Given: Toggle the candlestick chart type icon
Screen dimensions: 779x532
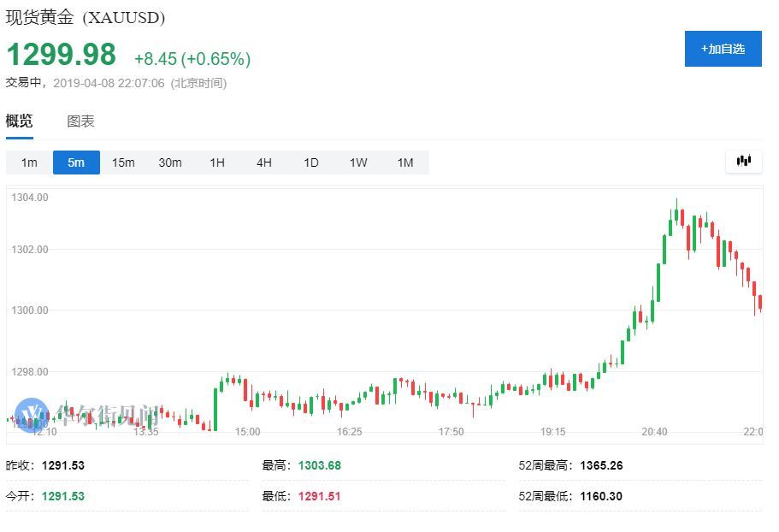Looking at the screenshot, I should click(744, 161).
